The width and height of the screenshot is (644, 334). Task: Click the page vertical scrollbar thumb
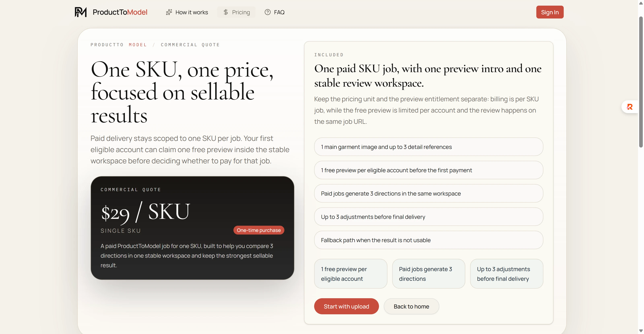coord(641,82)
